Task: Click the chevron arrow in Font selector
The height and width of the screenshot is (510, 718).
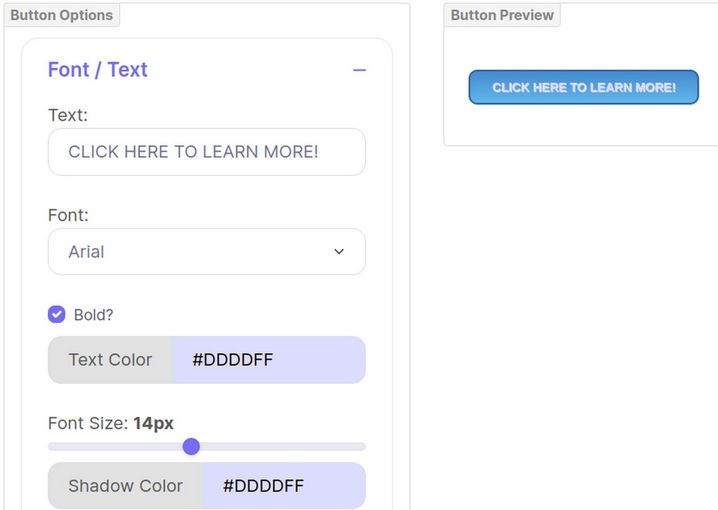Action: (339, 252)
